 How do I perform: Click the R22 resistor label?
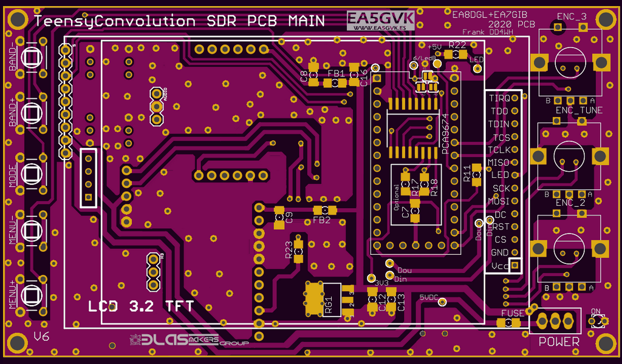[457, 45]
